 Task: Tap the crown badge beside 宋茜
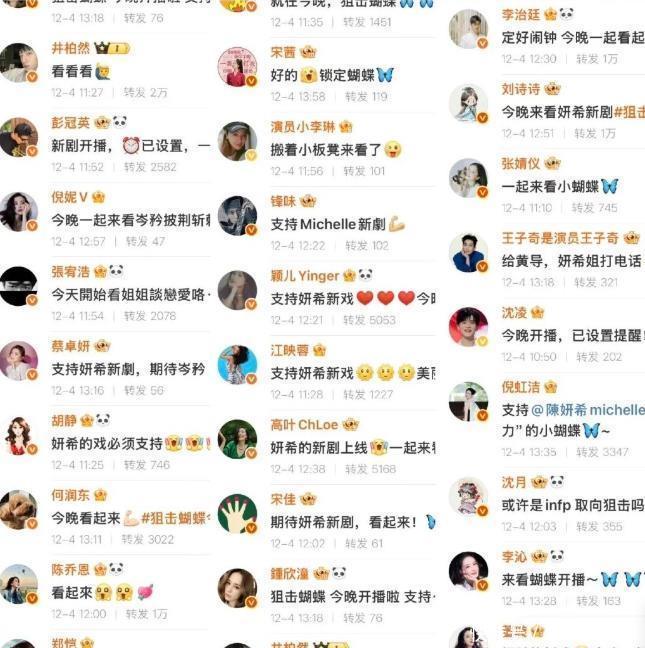[308, 52]
